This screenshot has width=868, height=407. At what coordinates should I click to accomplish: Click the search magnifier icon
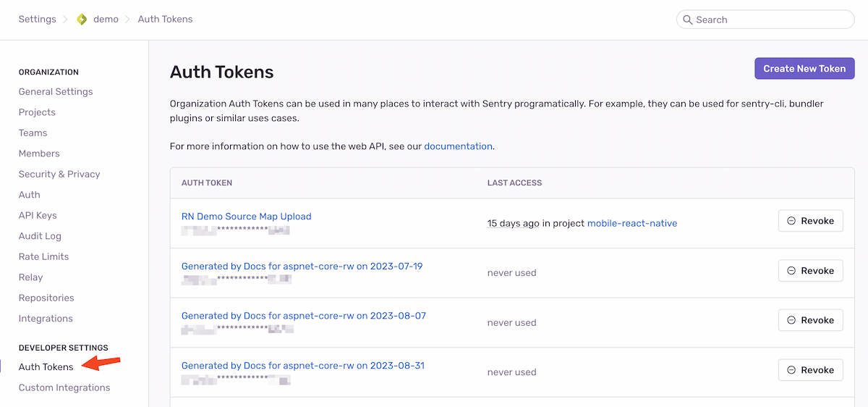pyautogui.click(x=687, y=20)
